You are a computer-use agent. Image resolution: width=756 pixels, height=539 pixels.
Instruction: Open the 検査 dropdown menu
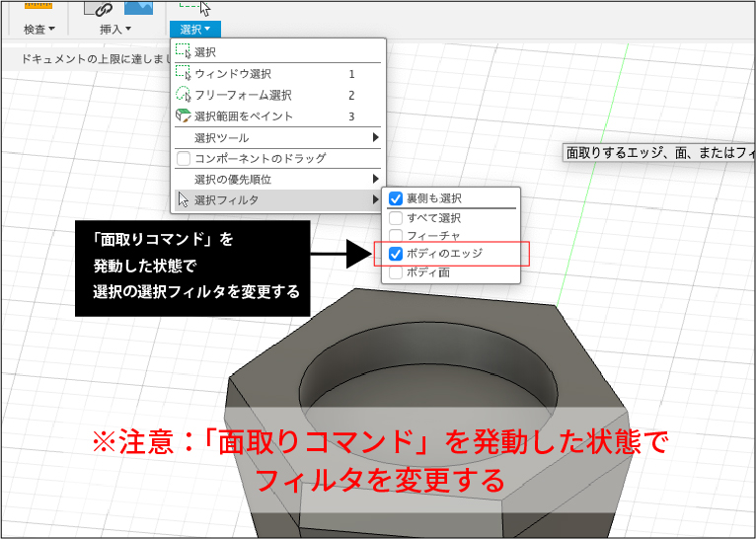click(38, 30)
